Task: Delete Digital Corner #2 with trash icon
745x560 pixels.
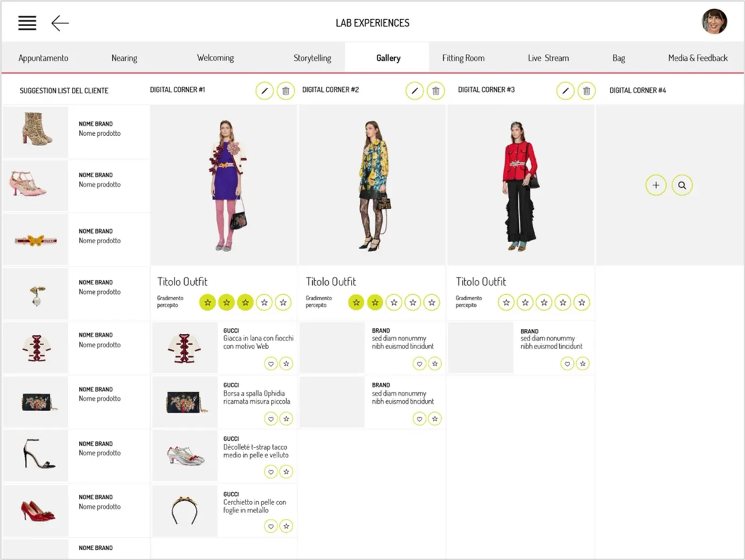Action: [436, 91]
